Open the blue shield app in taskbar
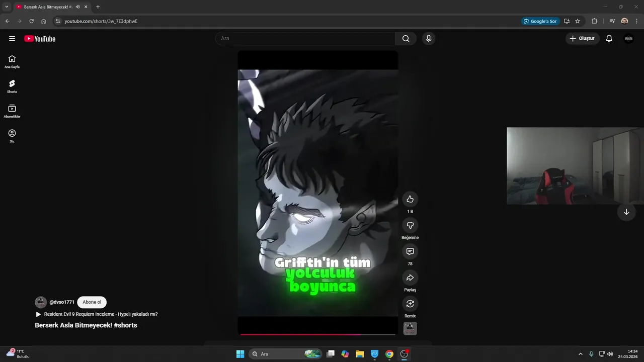Viewport: 644px width, 362px height. coord(374,354)
